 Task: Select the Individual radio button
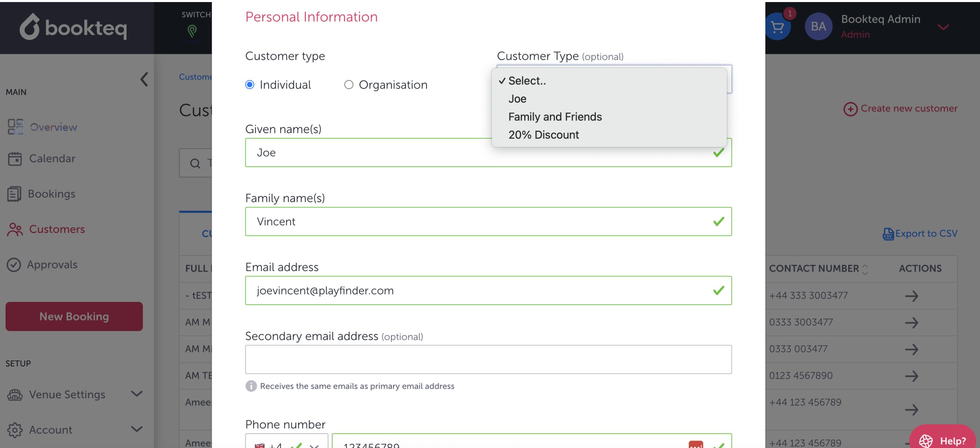tap(249, 84)
